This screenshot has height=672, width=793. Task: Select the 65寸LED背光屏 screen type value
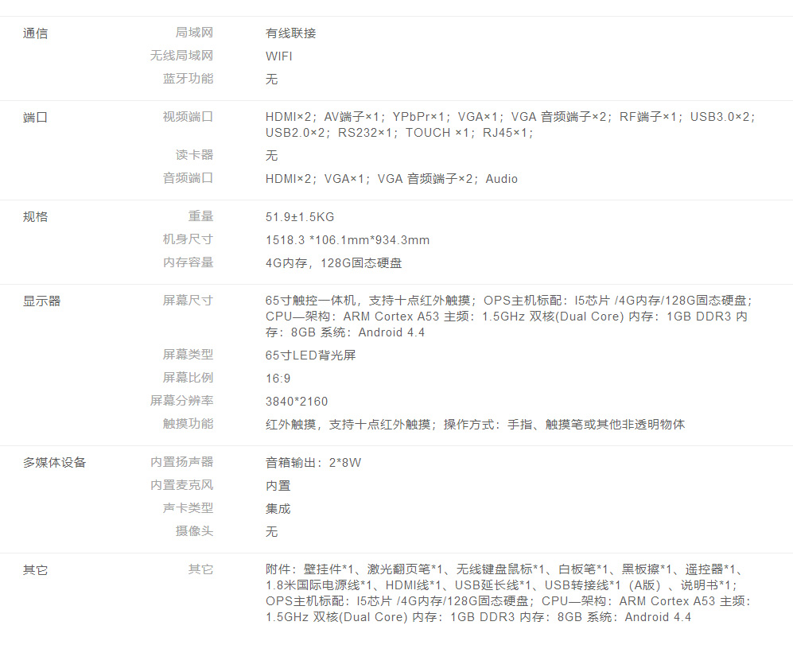[310, 355]
